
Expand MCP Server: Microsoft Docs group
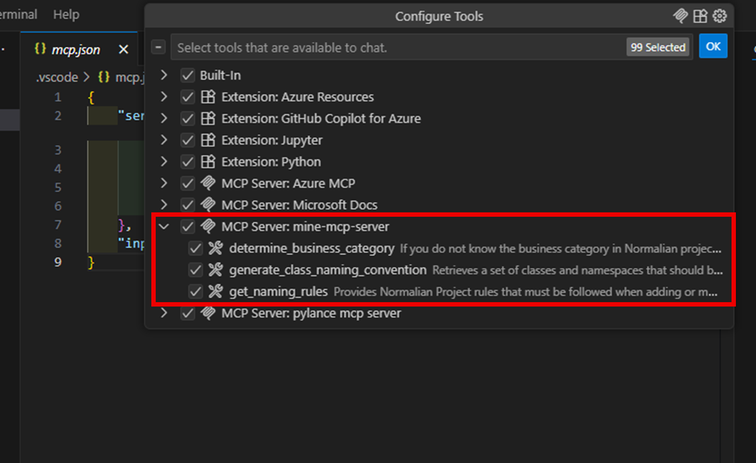point(164,205)
